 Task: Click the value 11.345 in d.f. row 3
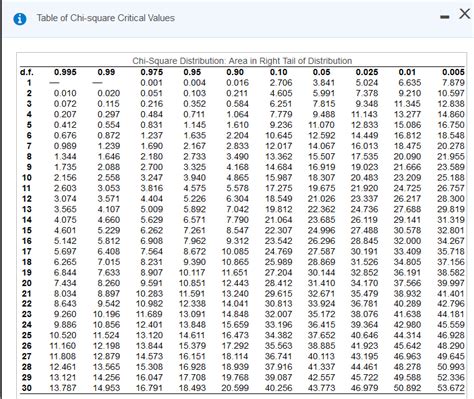(x=407, y=104)
